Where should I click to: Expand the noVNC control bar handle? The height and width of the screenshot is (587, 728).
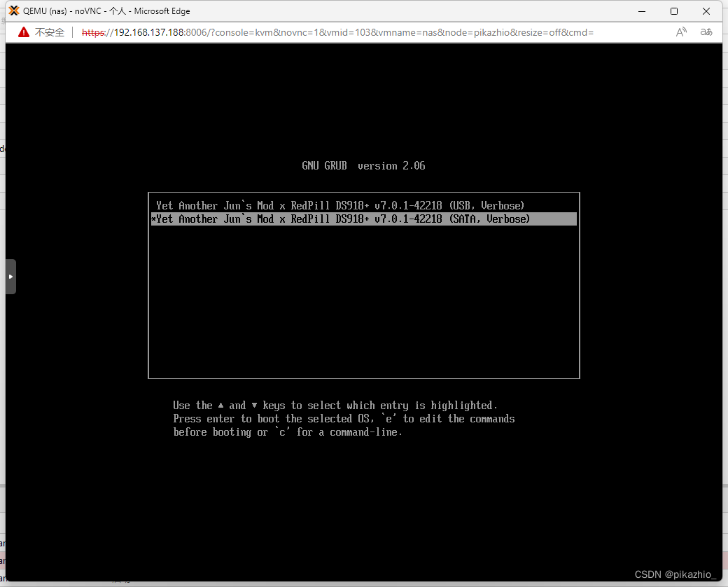pyautogui.click(x=10, y=277)
